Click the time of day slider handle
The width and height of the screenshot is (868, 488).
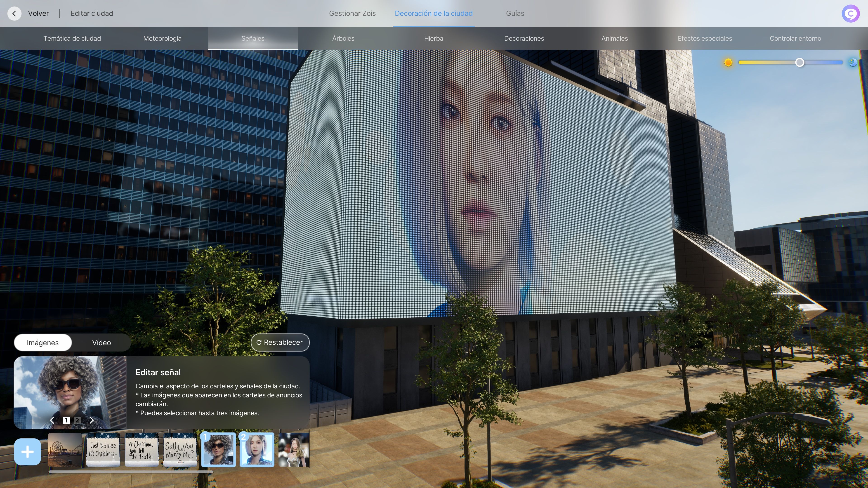[x=799, y=62]
